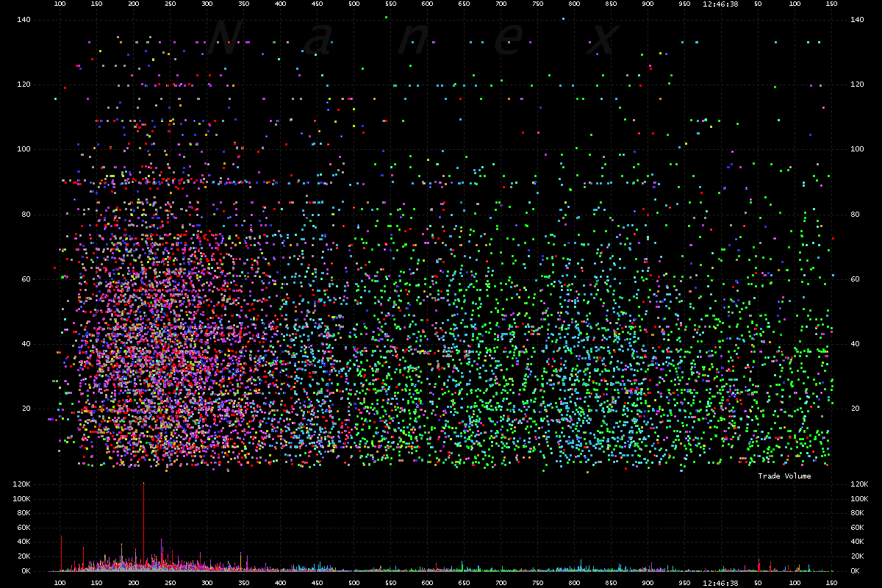This screenshot has width=882, height=588.
Task: Select the 350 tick label on bottom axis
Action: tap(243, 583)
